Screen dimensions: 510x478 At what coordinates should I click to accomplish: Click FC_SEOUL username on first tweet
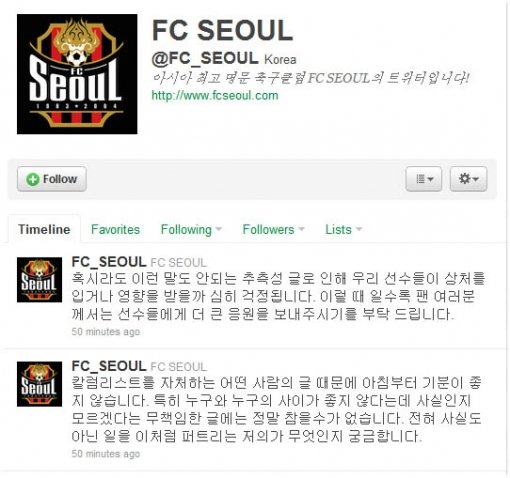coord(109,262)
